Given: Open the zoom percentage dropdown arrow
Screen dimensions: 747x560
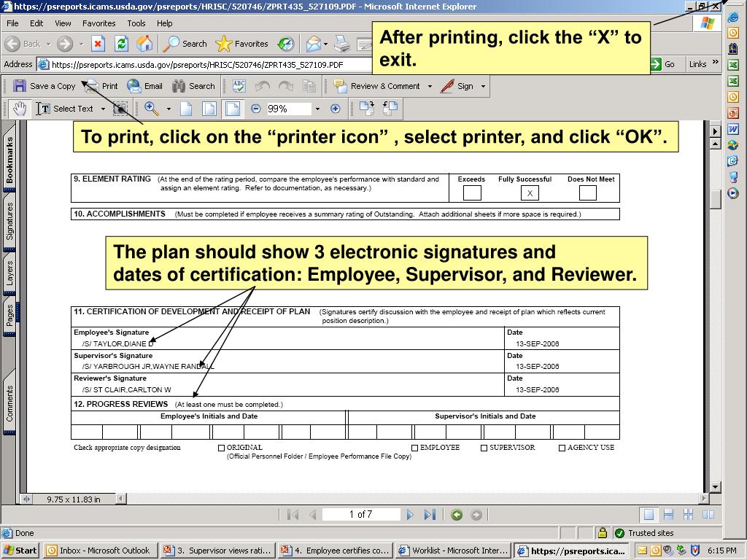Looking at the screenshot, I should pos(317,109).
